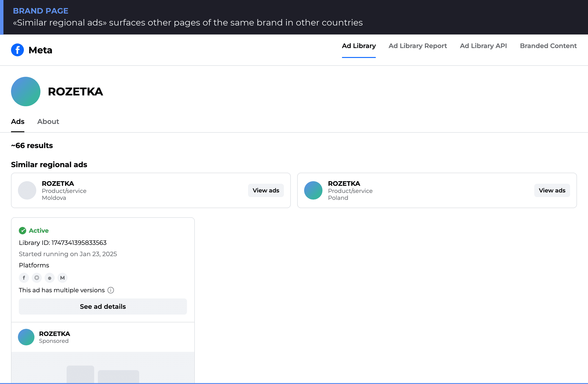
Task: Click 'This ad has multiple versions' text
Action: tap(62, 290)
